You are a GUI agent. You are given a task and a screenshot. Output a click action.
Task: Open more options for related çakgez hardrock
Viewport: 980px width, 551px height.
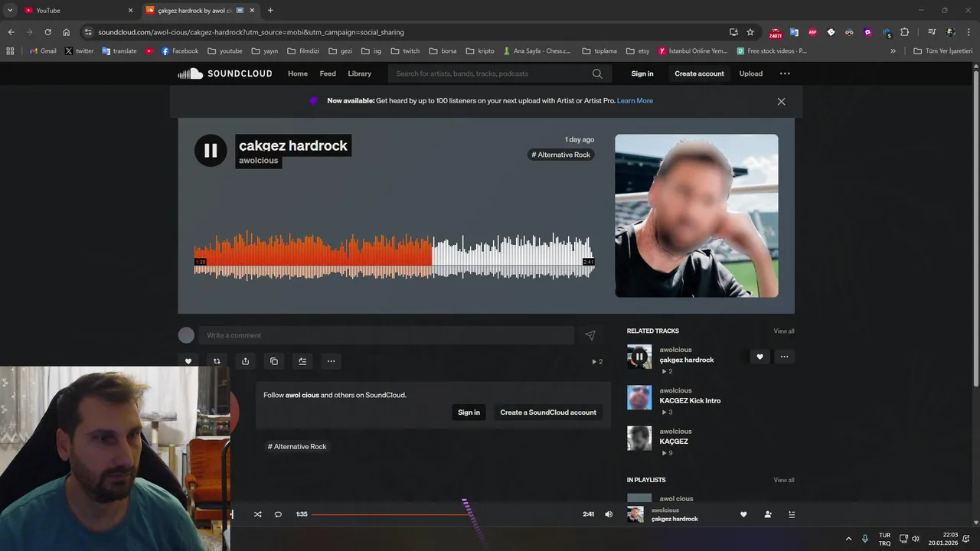pyautogui.click(x=784, y=357)
